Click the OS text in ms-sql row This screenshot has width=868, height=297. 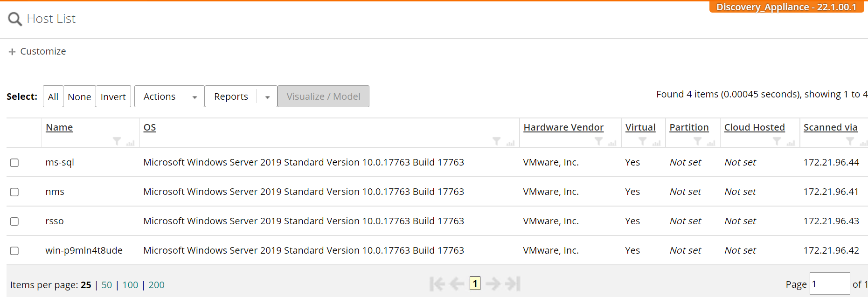(x=304, y=162)
